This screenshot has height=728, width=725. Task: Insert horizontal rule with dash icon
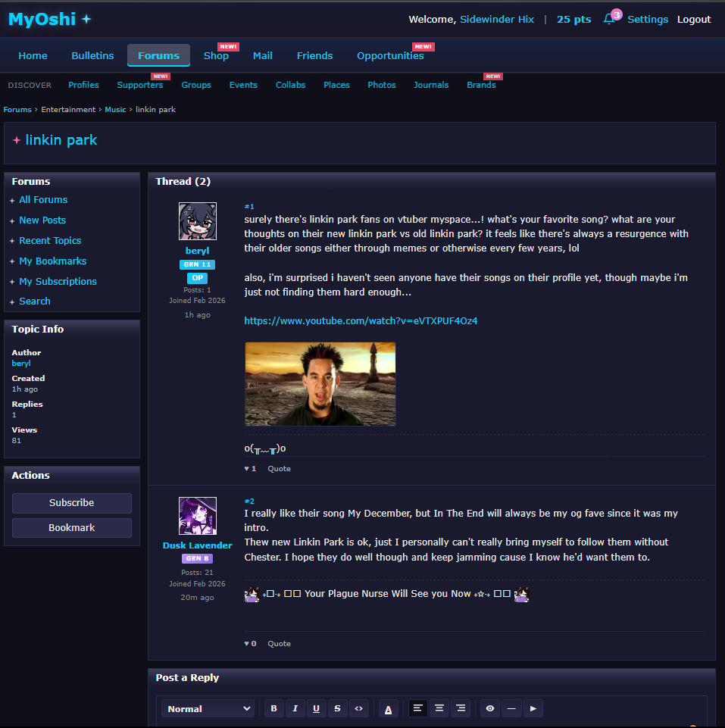(511, 708)
